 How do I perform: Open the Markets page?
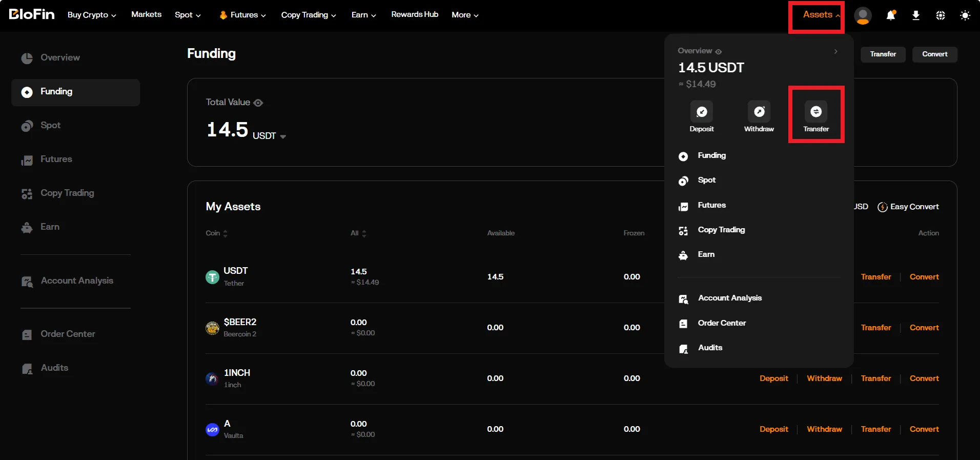[146, 14]
